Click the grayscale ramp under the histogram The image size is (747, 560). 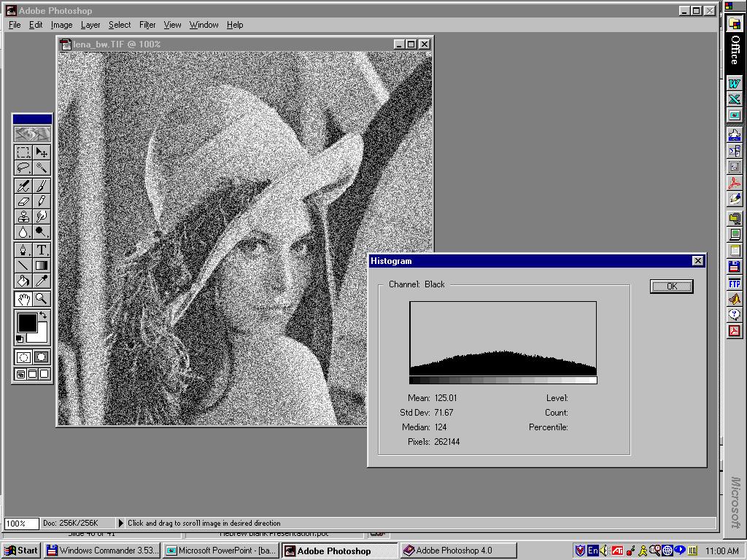[503, 380]
